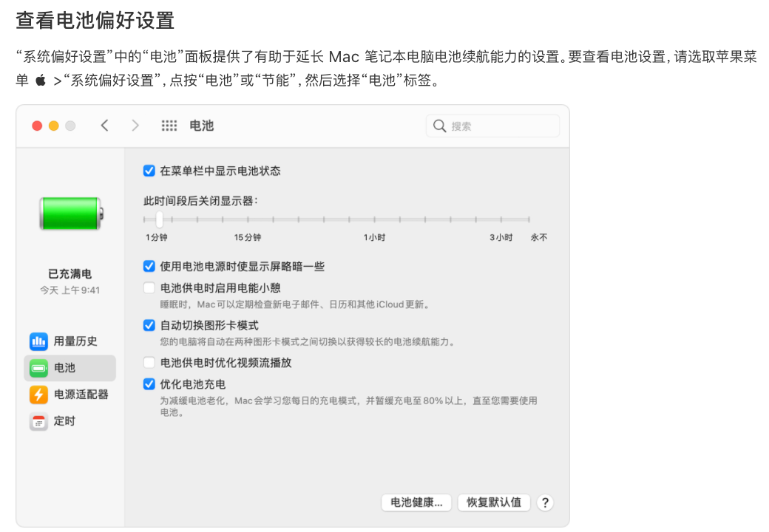The image size is (769, 532).
Task: Go back with the left chevron arrow
Action: coord(104,126)
